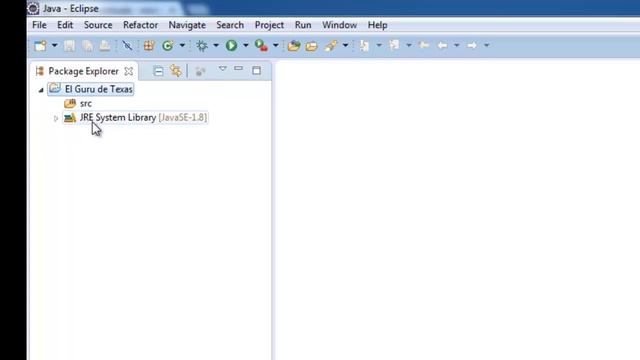Open the External Tools dropdown arrow
640x360 pixels.
[x=276, y=45]
